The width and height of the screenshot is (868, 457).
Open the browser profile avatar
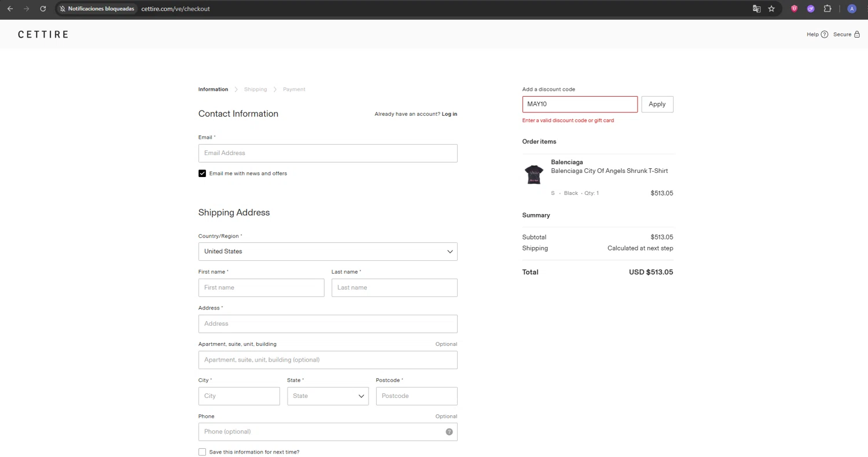click(x=852, y=9)
